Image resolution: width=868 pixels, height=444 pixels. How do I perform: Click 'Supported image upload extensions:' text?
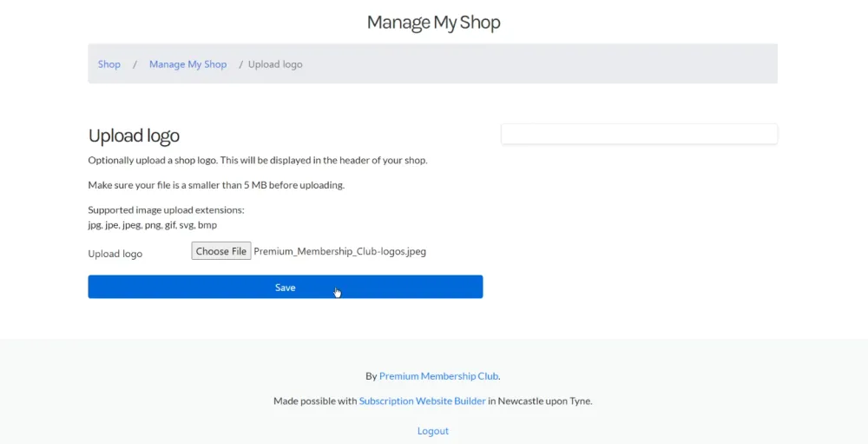(166, 210)
